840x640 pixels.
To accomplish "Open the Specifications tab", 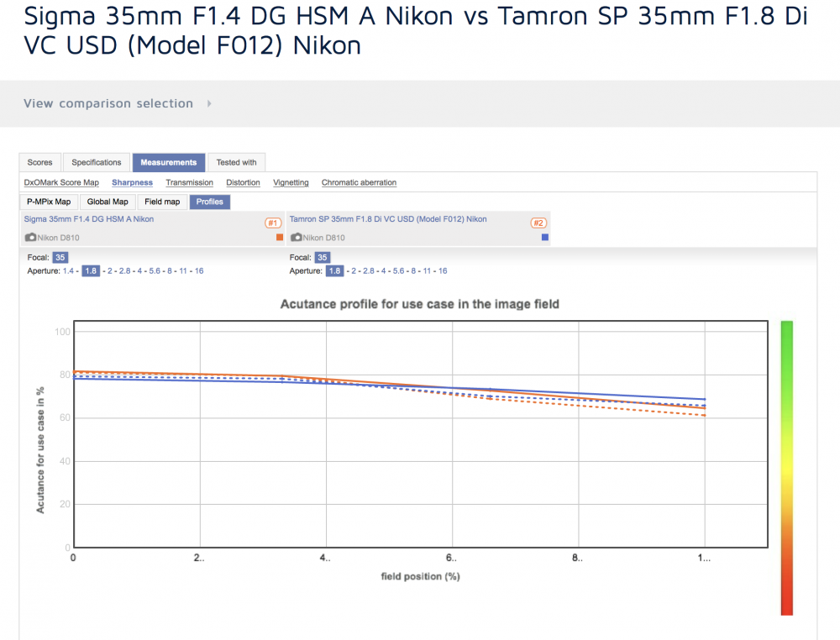I will [97, 162].
